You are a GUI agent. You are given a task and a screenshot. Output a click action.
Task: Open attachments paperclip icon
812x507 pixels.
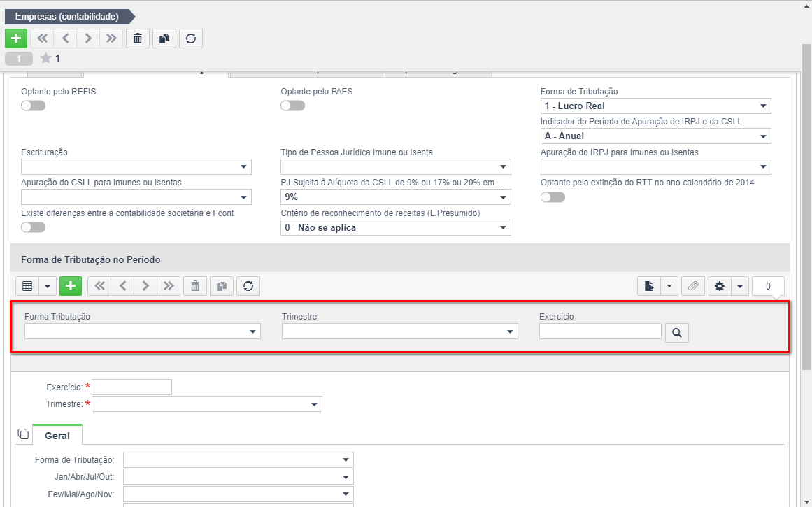[x=693, y=286]
